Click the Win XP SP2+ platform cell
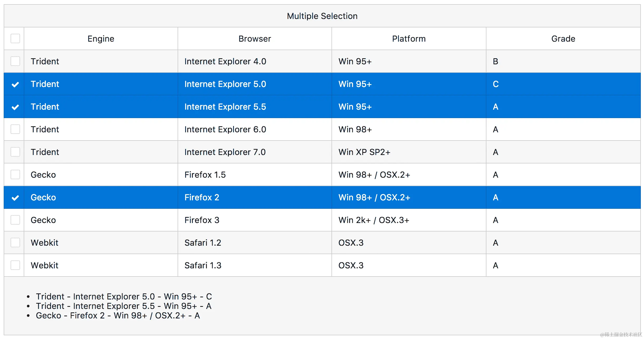The width and height of the screenshot is (644, 339). coord(364,152)
